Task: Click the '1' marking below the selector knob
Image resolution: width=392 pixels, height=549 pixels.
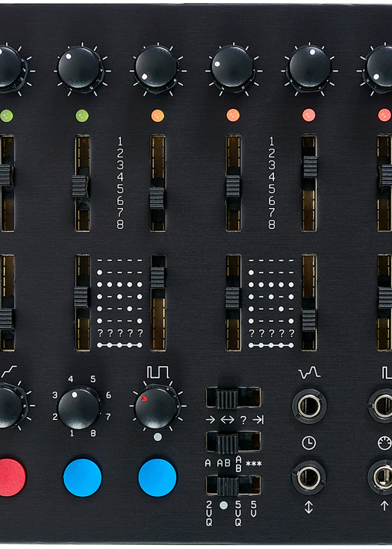Action: [x=72, y=433]
